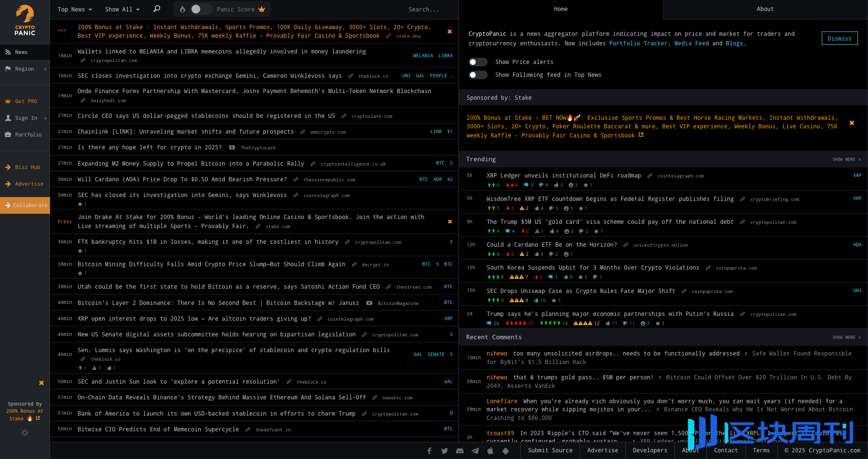Open the Discord icon in footer
Viewport: 868px width, 459px height.
click(x=460, y=451)
